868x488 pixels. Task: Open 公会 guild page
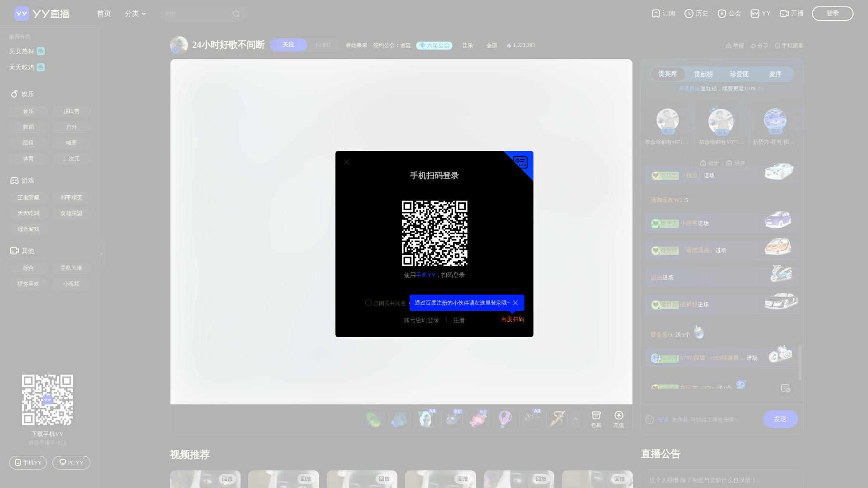[729, 14]
